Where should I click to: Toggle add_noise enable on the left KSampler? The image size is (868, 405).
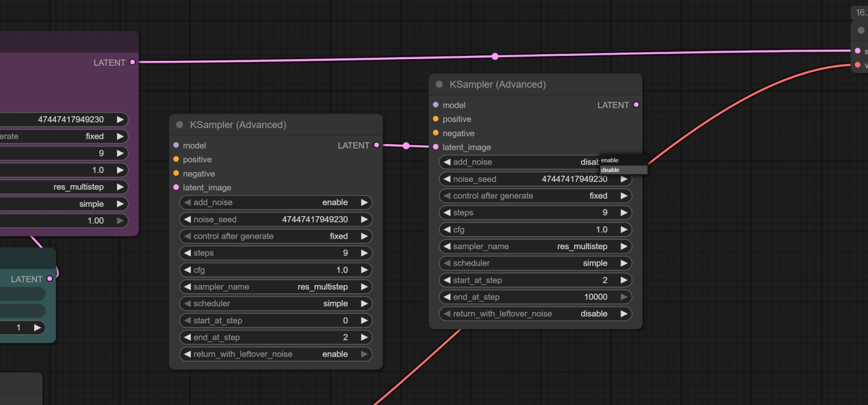(276, 202)
